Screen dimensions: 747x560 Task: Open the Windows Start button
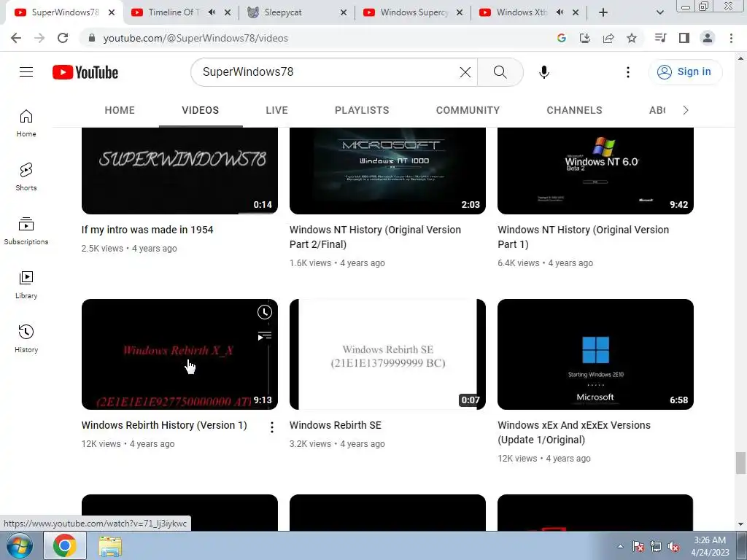20,546
